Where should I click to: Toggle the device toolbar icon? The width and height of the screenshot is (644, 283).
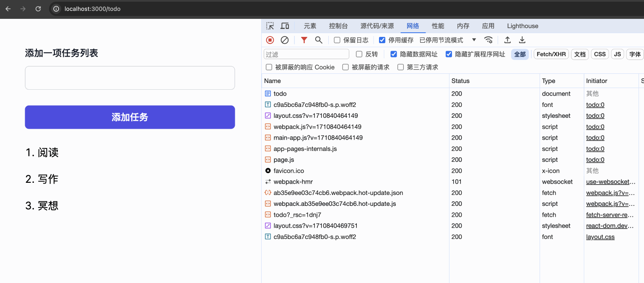285,26
